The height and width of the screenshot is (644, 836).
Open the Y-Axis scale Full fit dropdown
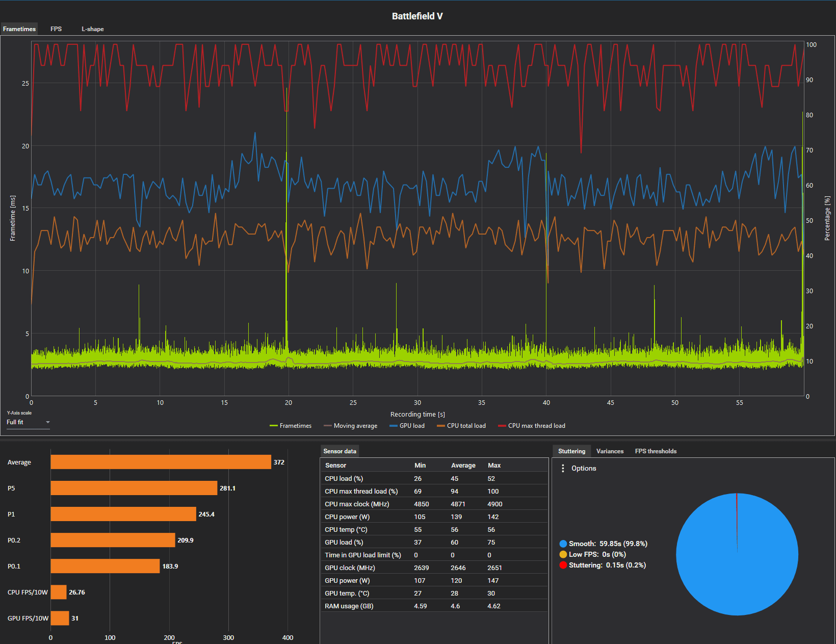(x=28, y=422)
